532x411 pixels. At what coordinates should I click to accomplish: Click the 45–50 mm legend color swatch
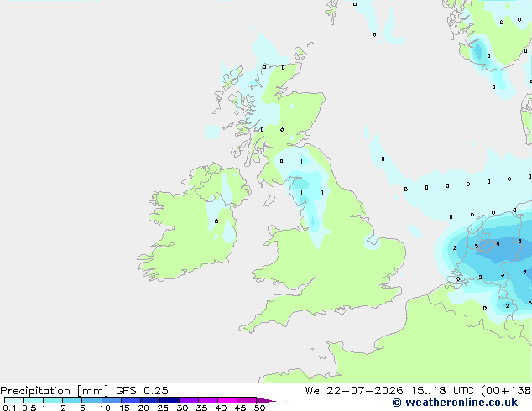247,400
